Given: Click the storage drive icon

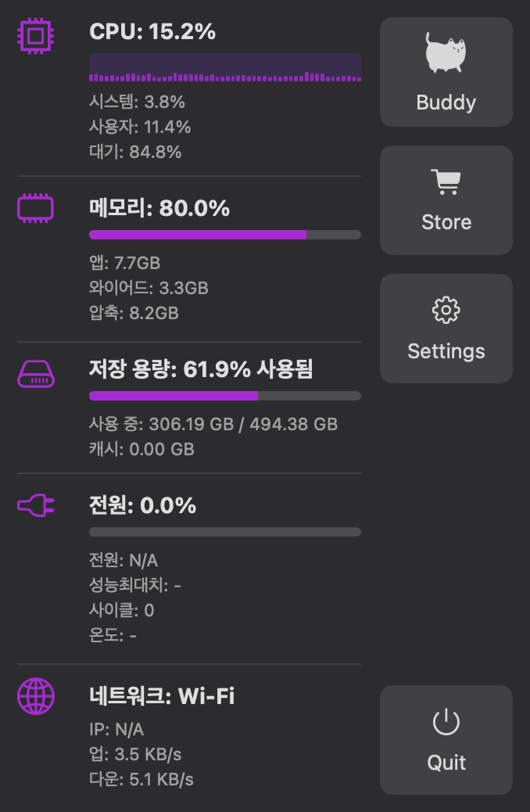Looking at the screenshot, I should [x=36, y=374].
